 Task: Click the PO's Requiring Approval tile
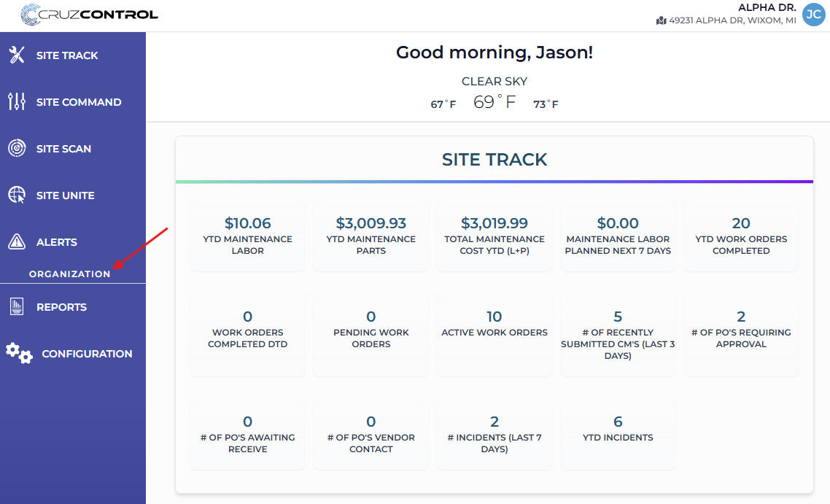[741, 336]
